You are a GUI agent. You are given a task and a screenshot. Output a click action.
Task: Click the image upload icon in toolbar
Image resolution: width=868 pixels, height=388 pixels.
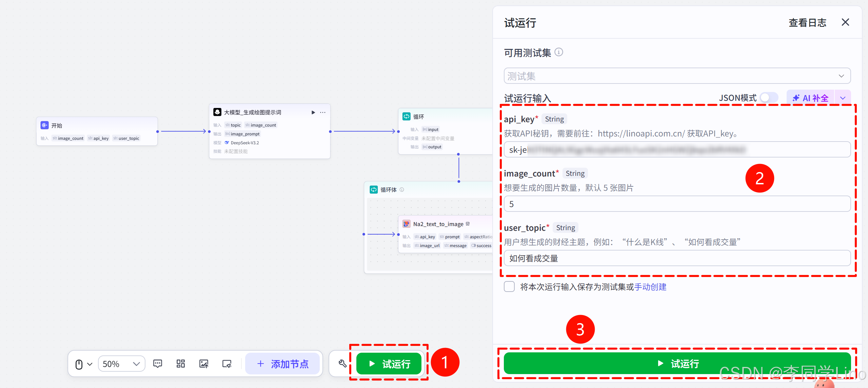click(204, 364)
